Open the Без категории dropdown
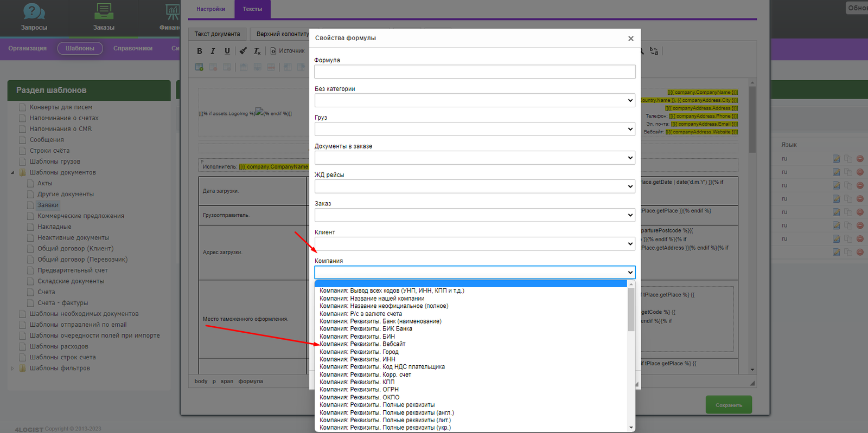 point(475,100)
